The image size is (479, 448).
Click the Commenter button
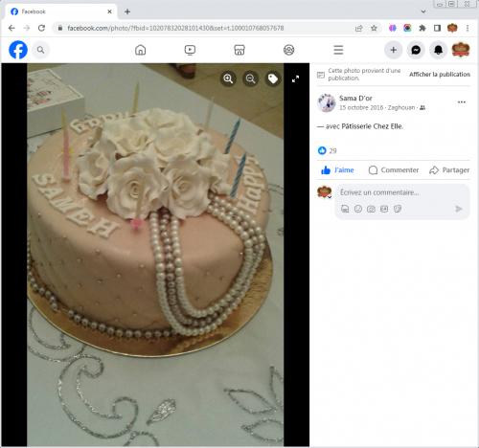394,170
